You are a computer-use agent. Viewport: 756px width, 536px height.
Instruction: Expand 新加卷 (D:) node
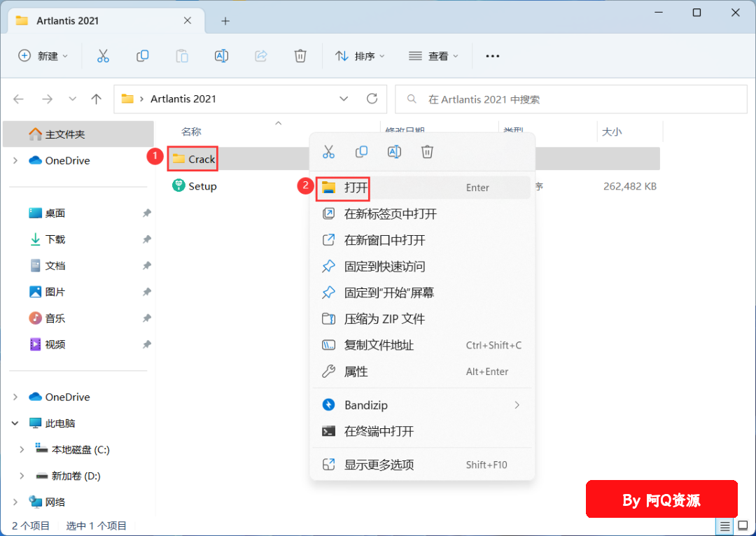pyautogui.click(x=22, y=476)
